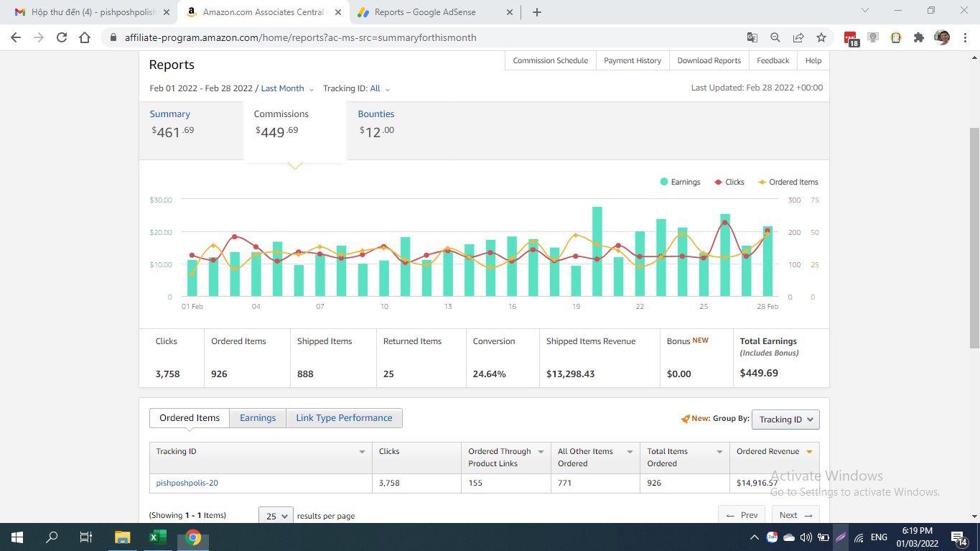Open the Help link
980x551 pixels.
pyautogui.click(x=813, y=60)
